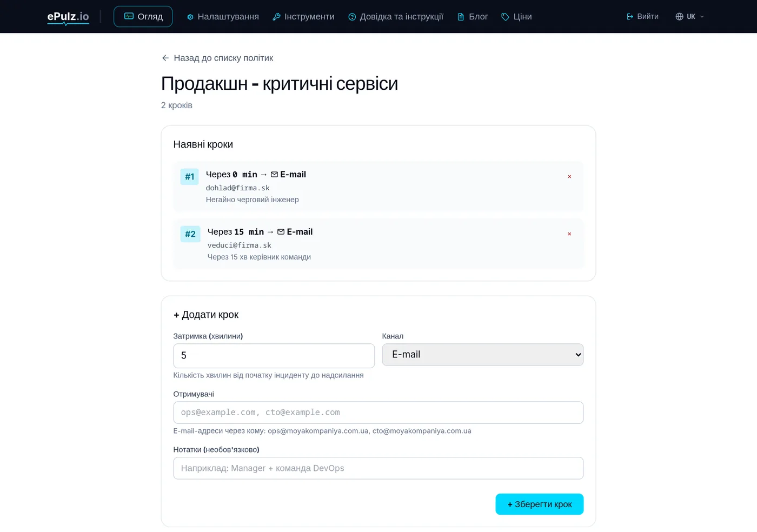Click Через 0 min step title
The height and width of the screenshot is (532, 757).
click(x=256, y=175)
